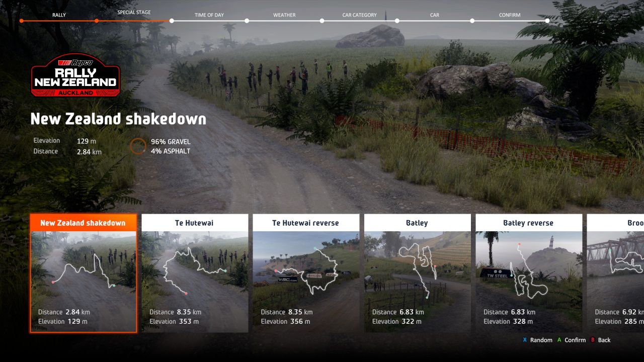The width and height of the screenshot is (644, 362).
Task: Jump to the Time of Day step
Action: pyautogui.click(x=209, y=15)
